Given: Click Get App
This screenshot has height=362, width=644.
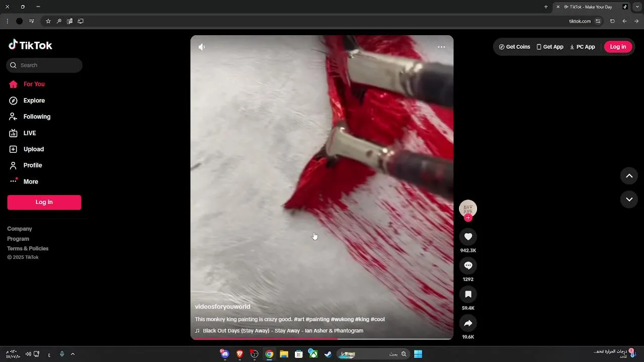Looking at the screenshot, I should click(550, 47).
